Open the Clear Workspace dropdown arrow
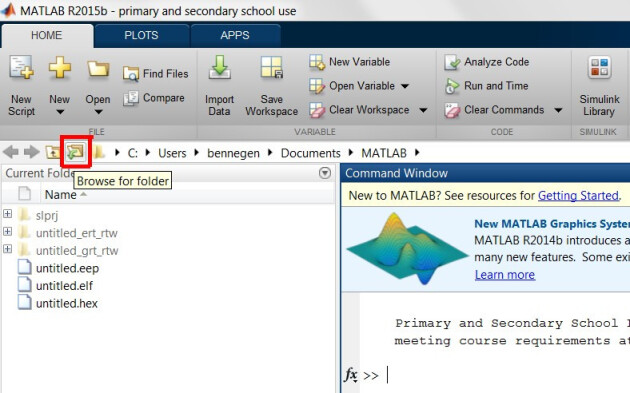The width and height of the screenshot is (630, 393). [423, 110]
